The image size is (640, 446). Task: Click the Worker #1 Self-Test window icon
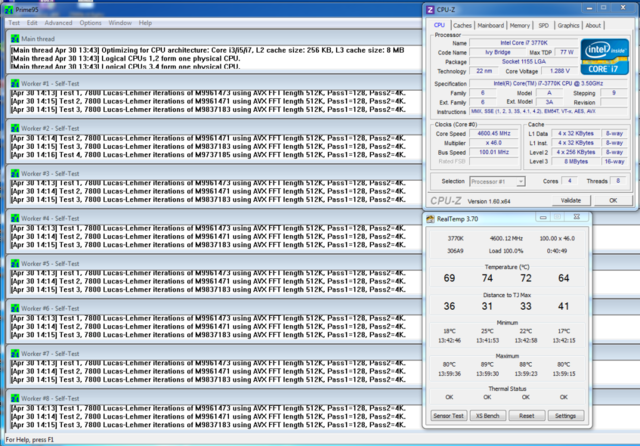(15, 84)
